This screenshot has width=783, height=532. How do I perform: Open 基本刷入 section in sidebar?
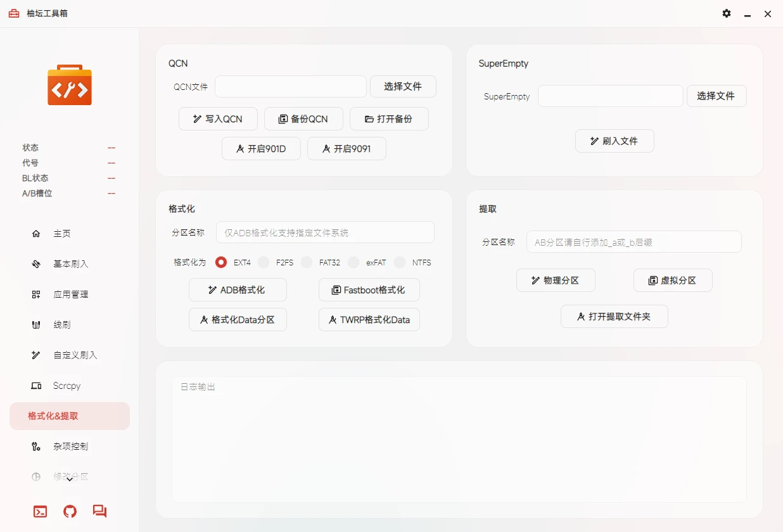(x=70, y=264)
